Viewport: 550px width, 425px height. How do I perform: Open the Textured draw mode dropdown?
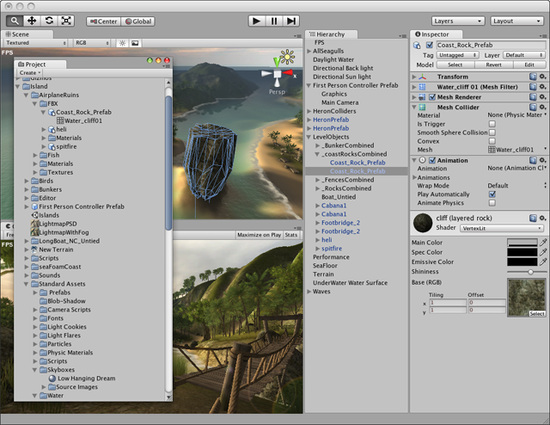(x=35, y=43)
